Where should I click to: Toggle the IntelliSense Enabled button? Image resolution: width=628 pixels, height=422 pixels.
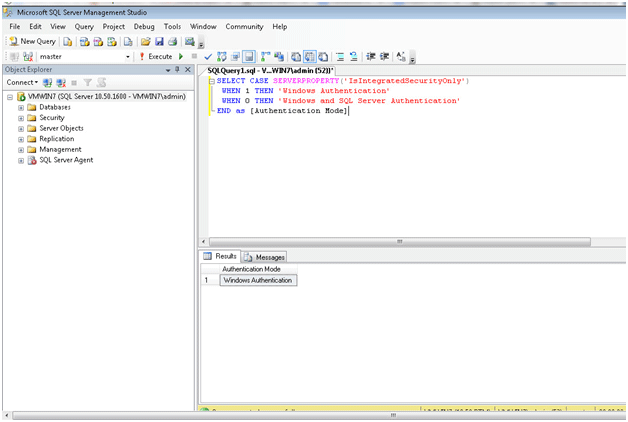[249, 56]
